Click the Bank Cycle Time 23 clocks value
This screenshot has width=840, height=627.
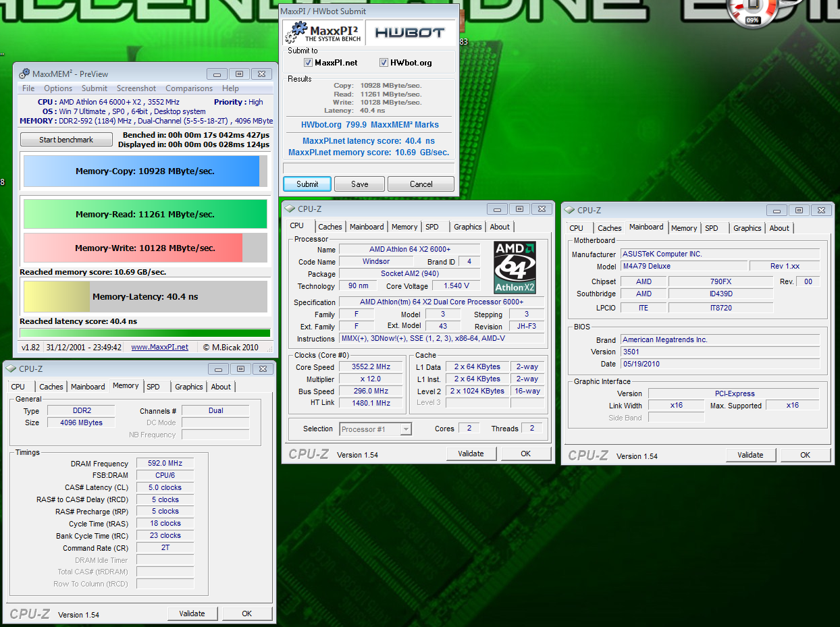pyautogui.click(x=165, y=535)
